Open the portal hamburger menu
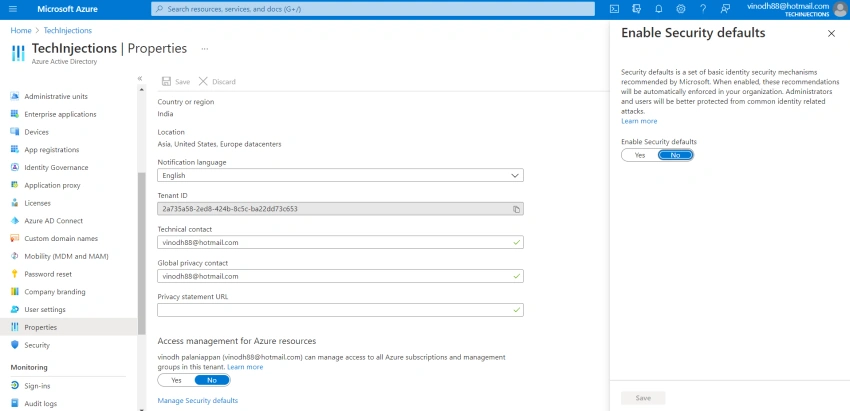Image resolution: width=850 pixels, height=411 pixels. pyautogui.click(x=14, y=9)
